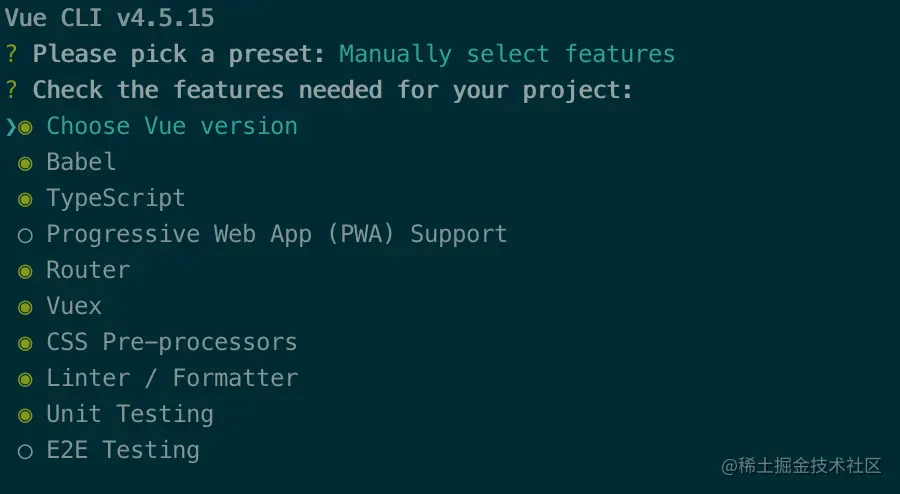Click the Vue CLI v4.5.15 header text
900x494 pixels.
point(109,18)
